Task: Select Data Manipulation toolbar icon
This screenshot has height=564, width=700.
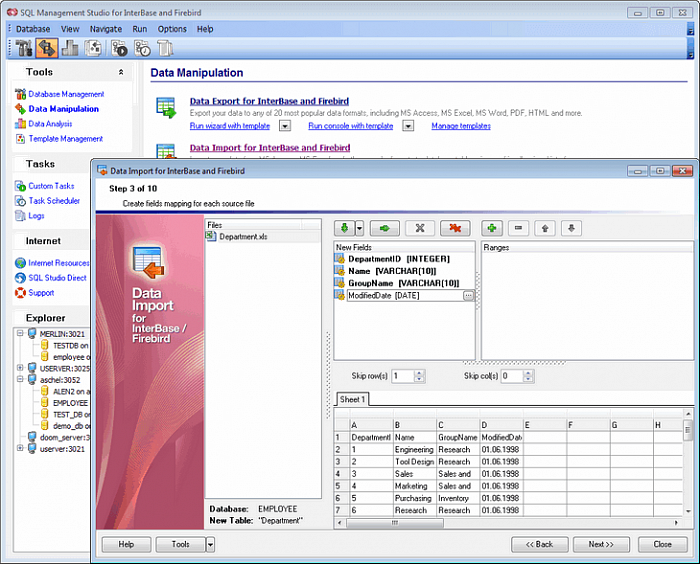Action: click(47, 48)
